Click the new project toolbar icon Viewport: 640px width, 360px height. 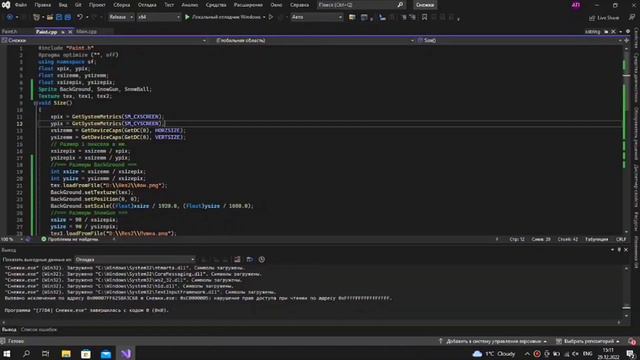pyautogui.click(x=37, y=17)
